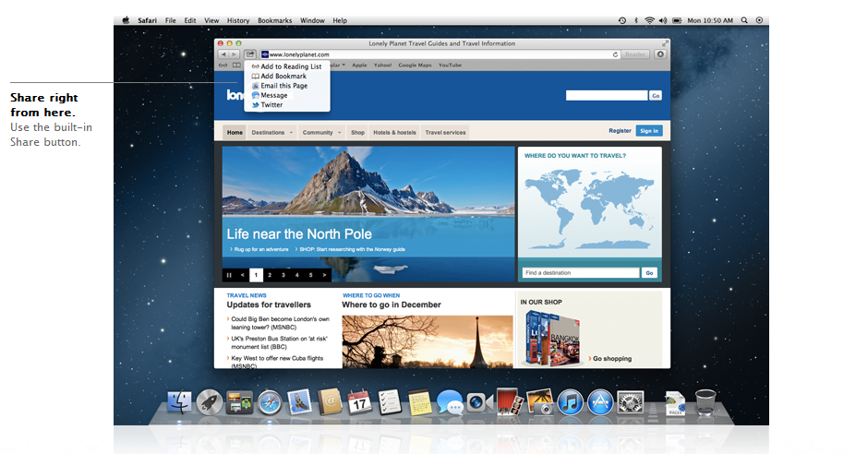The image size is (868, 454).
Task: Click the Register link
Action: coord(620,131)
